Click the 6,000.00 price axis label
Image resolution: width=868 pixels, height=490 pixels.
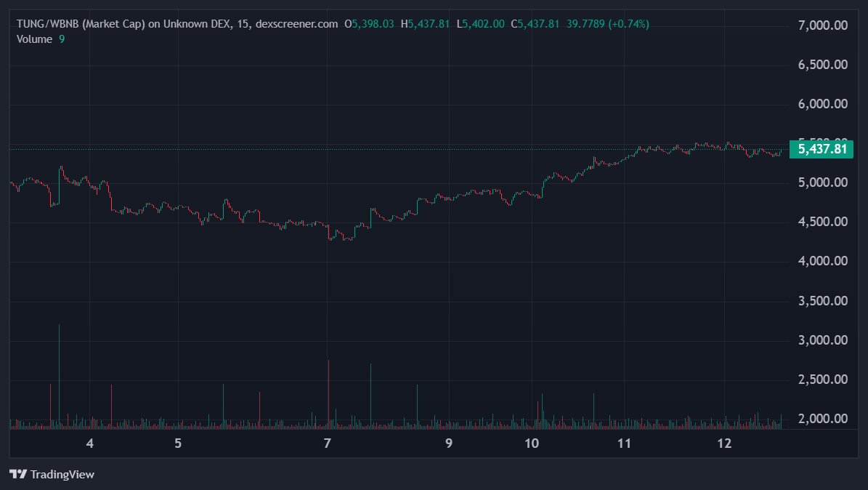[x=823, y=104]
